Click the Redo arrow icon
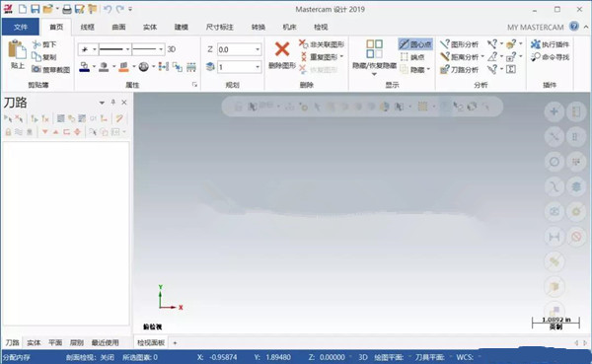The image size is (592, 364). 120,9
